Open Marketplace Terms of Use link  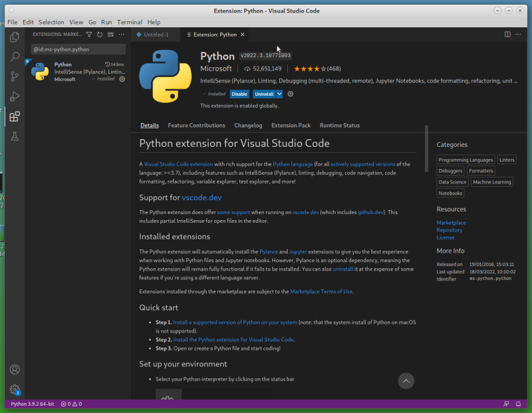[321, 291]
